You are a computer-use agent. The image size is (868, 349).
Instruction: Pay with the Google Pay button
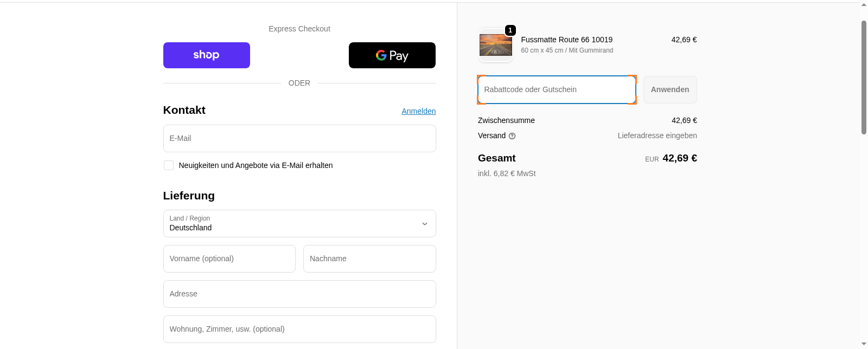pos(392,55)
